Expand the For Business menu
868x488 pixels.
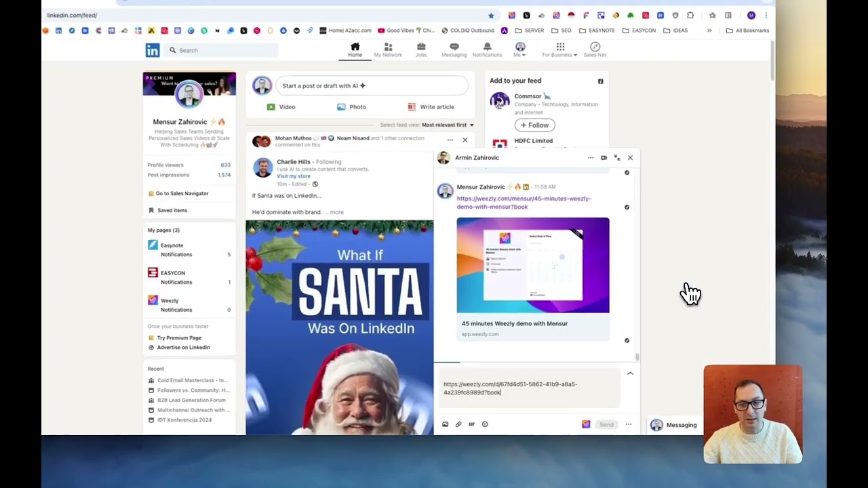pos(560,50)
